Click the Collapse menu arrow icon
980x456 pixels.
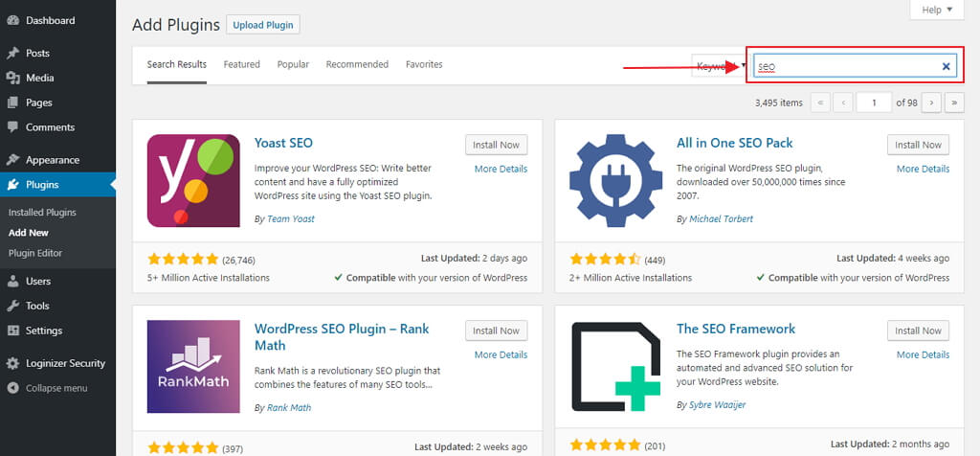(x=12, y=388)
